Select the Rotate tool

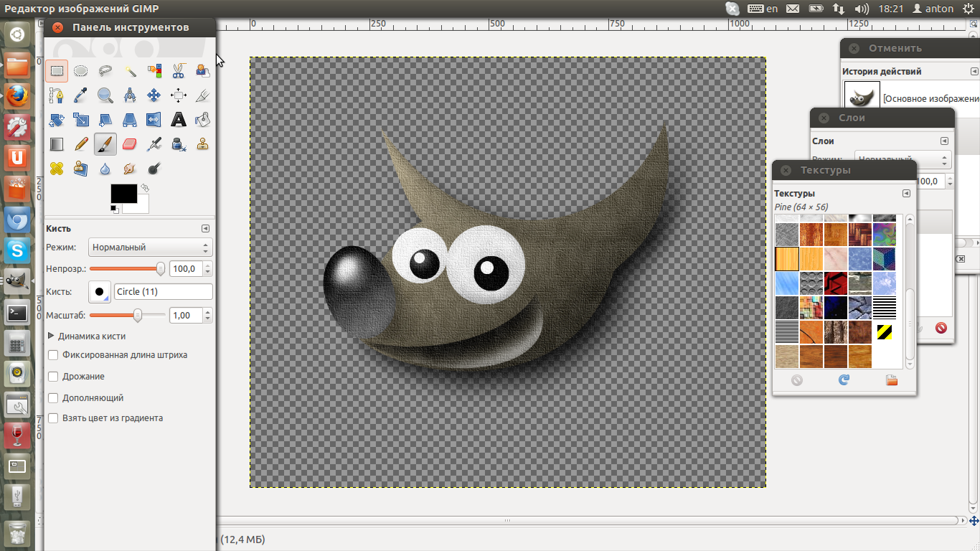coord(57,120)
